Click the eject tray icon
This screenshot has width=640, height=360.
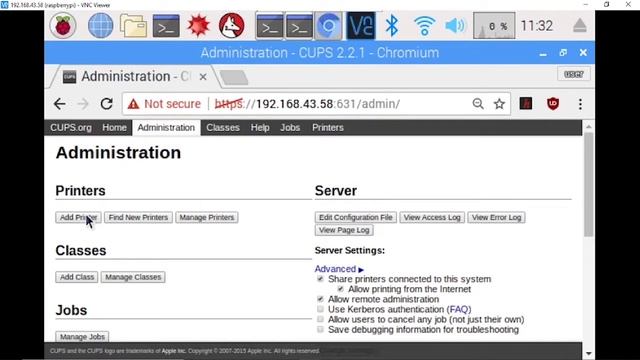click(580, 26)
